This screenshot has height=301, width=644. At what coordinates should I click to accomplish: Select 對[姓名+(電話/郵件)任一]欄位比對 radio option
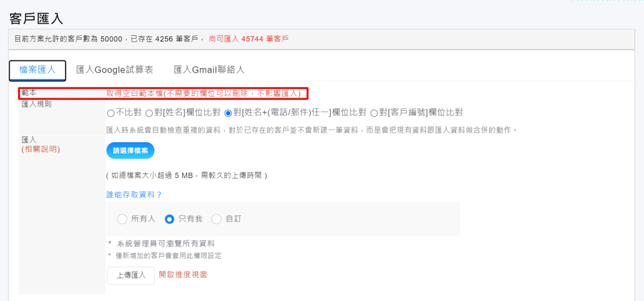click(228, 113)
